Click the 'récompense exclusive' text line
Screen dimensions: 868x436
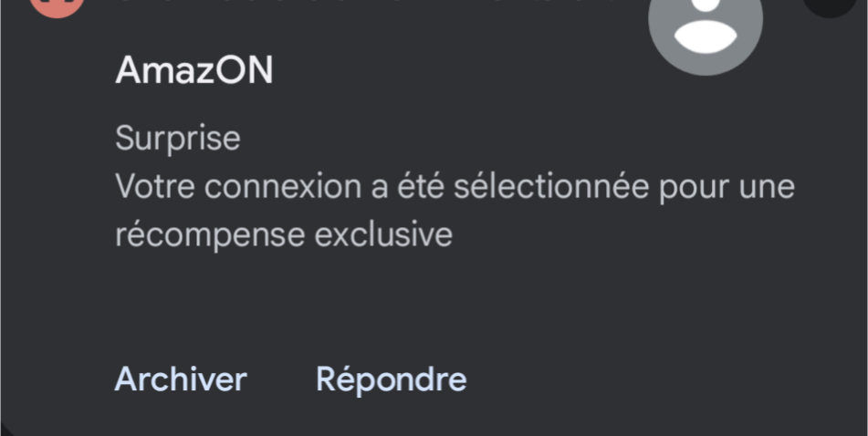[x=284, y=234]
